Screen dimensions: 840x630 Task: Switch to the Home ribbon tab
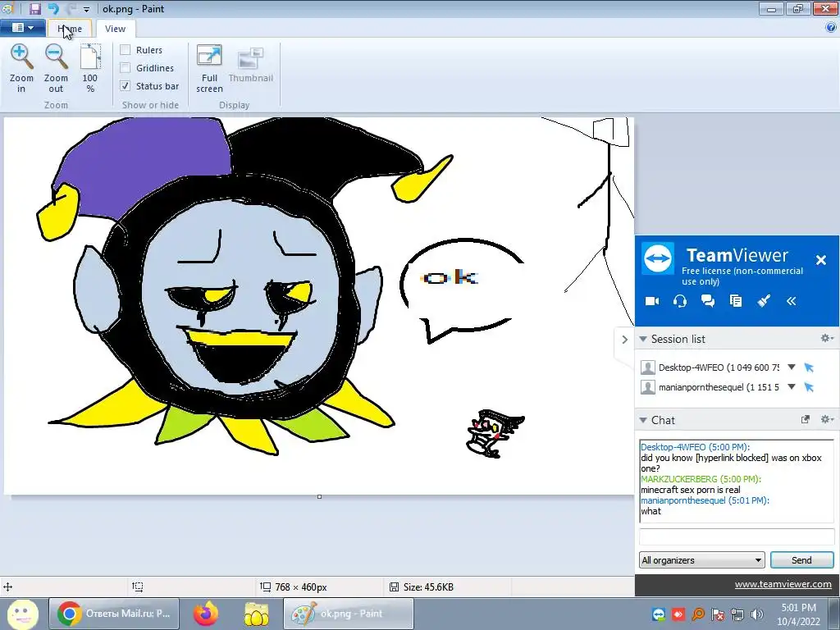click(70, 29)
